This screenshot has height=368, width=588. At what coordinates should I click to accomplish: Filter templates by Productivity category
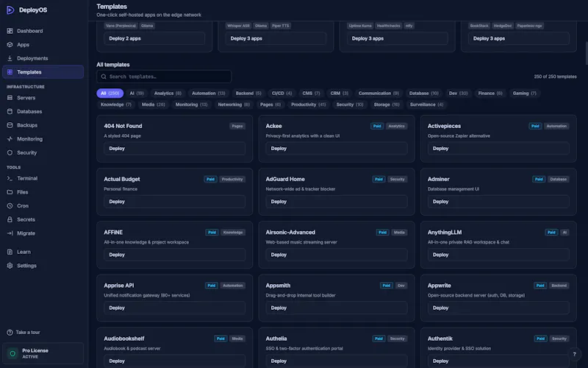[x=308, y=105]
